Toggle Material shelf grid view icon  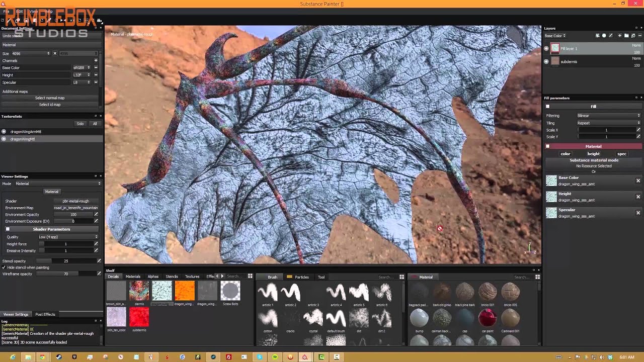point(537,277)
